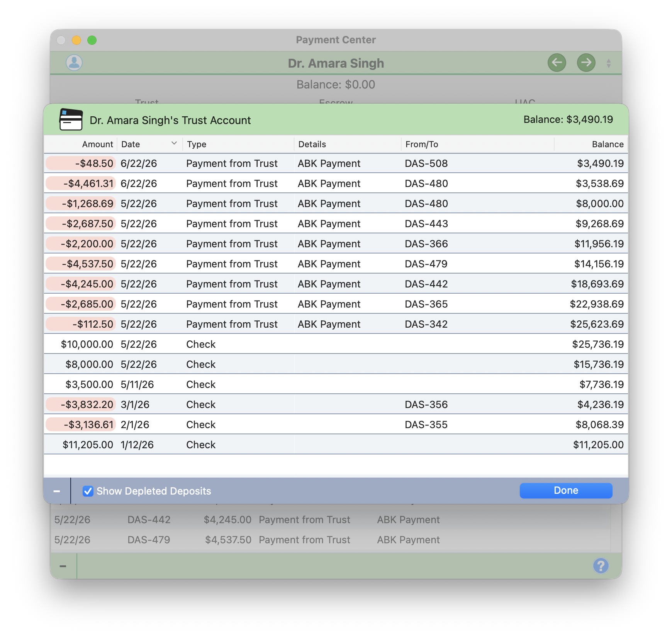Open the client stepper up/down arrows
The width and height of the screenshot is (672, 636).
point(609,63)
